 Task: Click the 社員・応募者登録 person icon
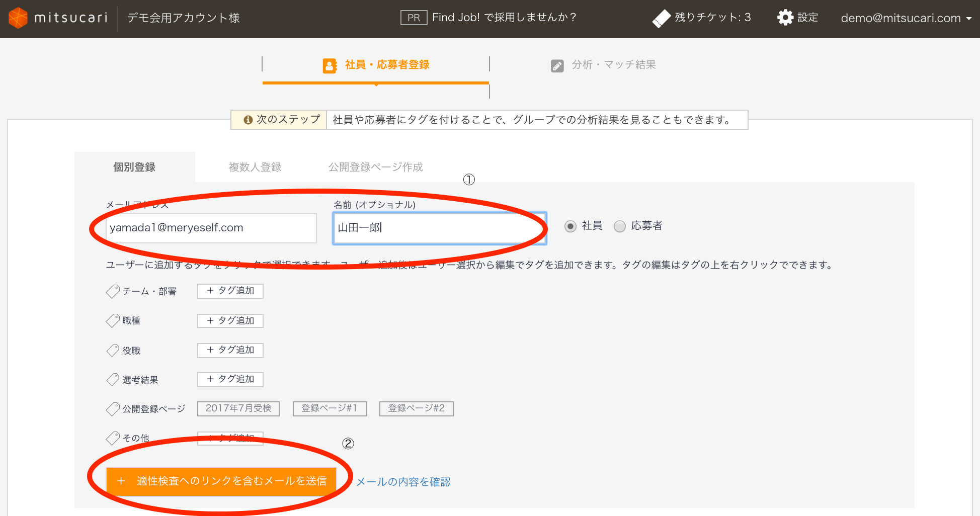coord(330,65)
